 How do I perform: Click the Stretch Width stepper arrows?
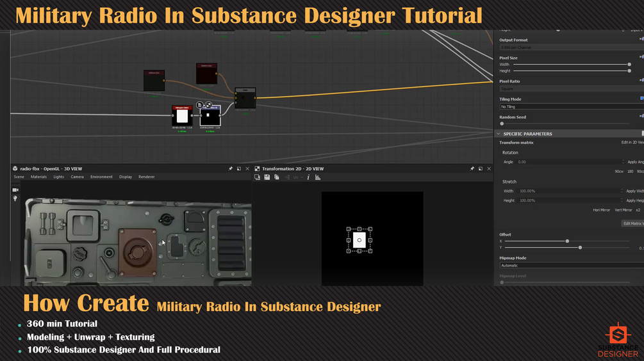point(622,191)
